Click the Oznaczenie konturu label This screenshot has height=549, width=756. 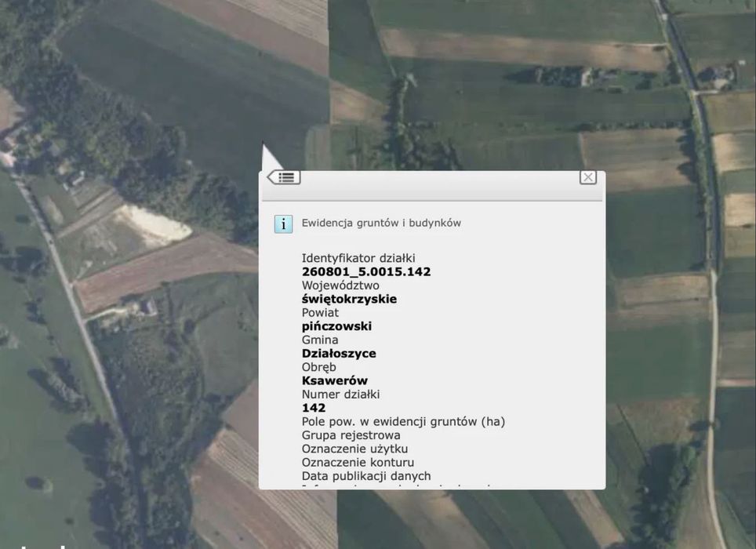(x=358, y=463)
